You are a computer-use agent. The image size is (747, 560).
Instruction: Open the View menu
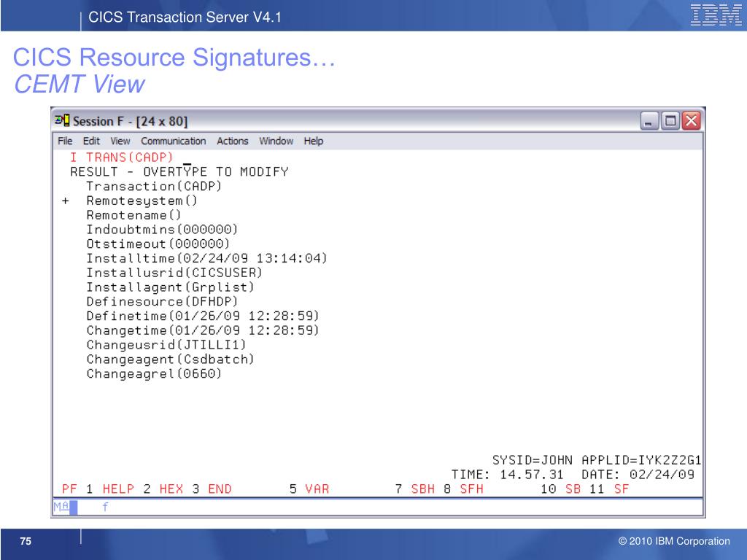point(120,141)
